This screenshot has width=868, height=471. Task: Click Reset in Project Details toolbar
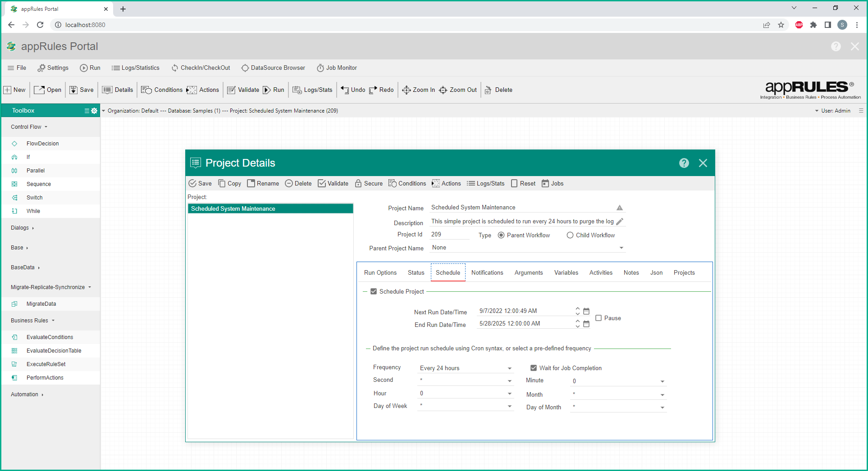(523, 183)
